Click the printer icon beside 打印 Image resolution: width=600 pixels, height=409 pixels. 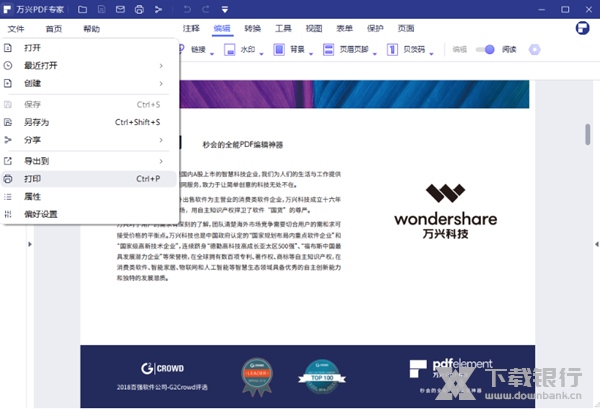click(8, 179)
